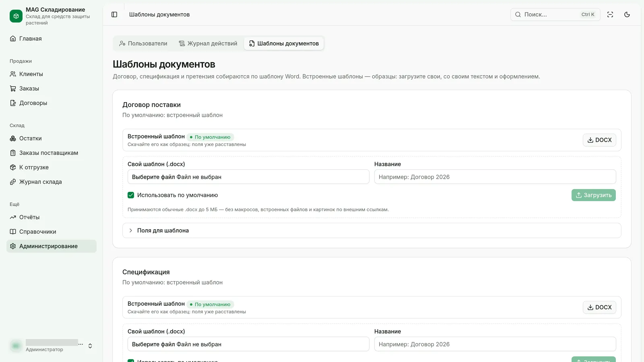Select the Шаблоны документов tab
The width and height of the screenshot is (644, 362).
[x=284, y=43]
